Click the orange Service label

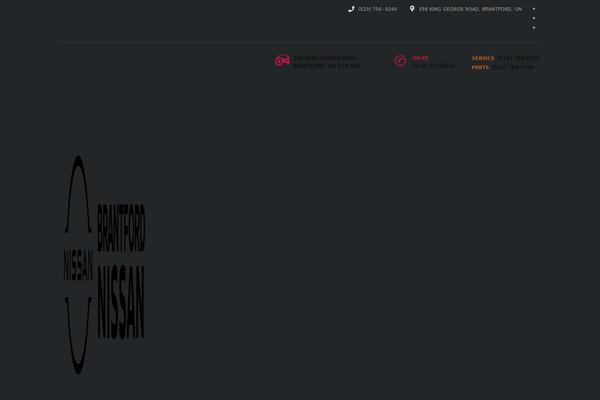pyautogui.click(x=483, y=58)
